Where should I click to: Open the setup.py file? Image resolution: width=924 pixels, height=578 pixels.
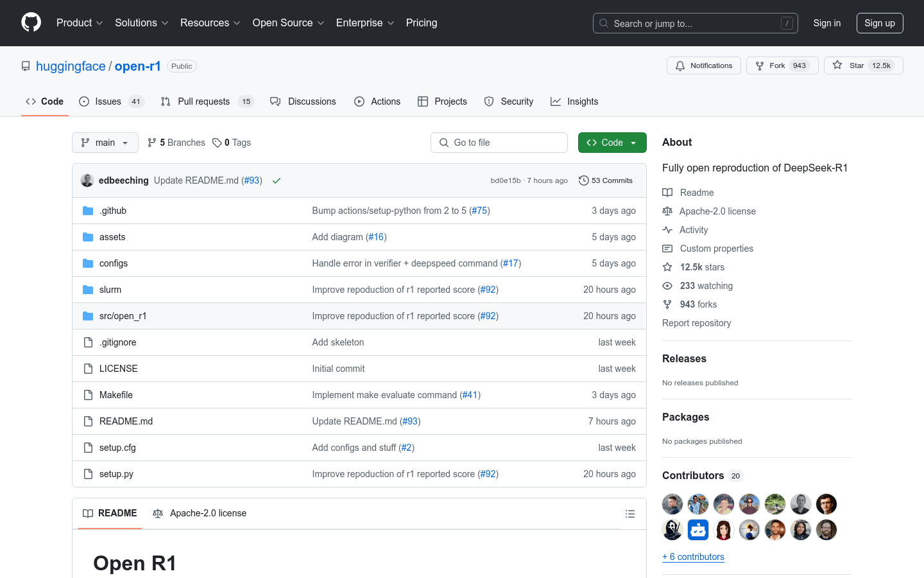point(117,474)
